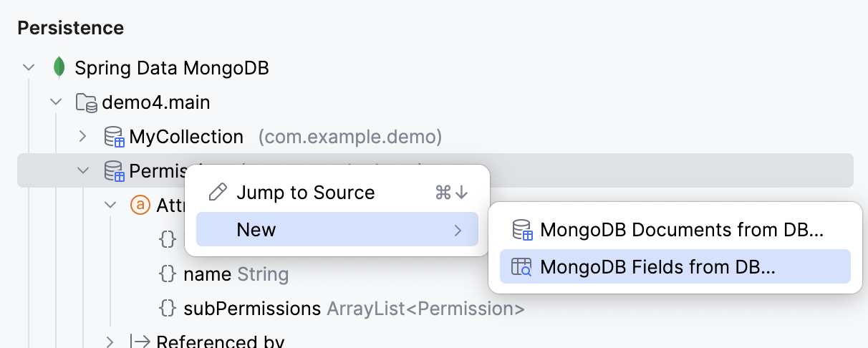868x348 pixels.
Task: Expand the MyCollection node
Action: tap(83, 137)
